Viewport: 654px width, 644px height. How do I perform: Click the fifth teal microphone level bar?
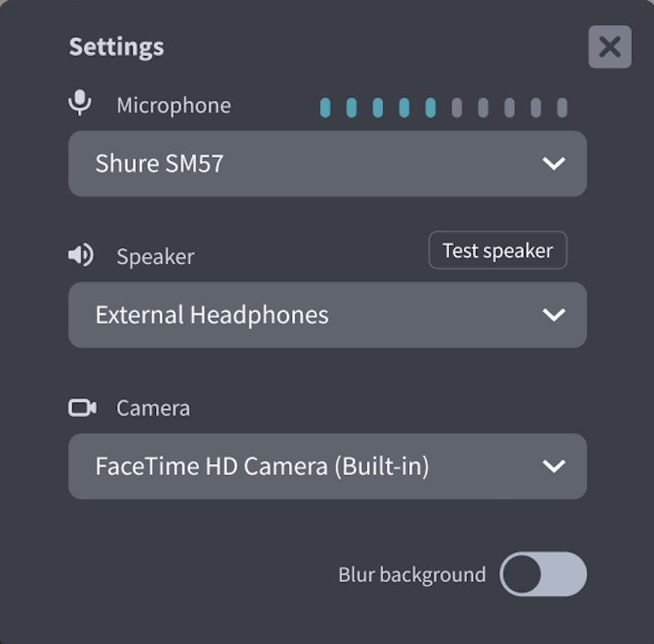click(430, 107)
